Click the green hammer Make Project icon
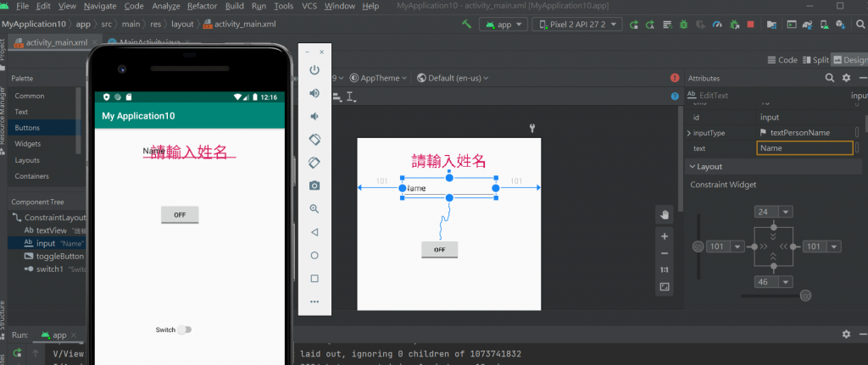Image resolution: width=868 pixels, height=365 pixels. (467, 25)
